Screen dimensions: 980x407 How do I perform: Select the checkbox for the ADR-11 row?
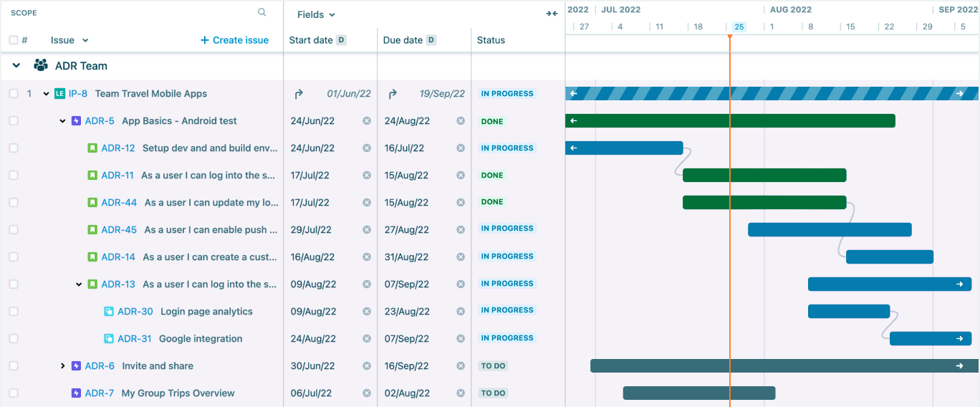[x=14, y=176]
